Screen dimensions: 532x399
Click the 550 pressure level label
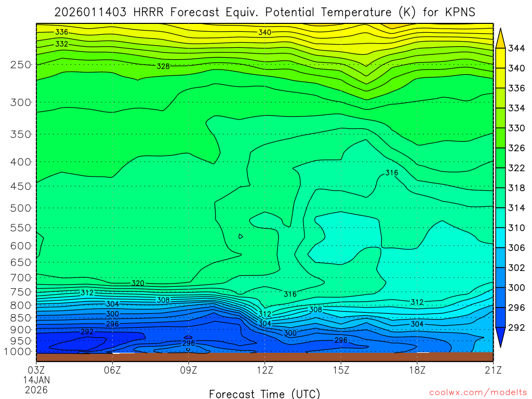21,228
